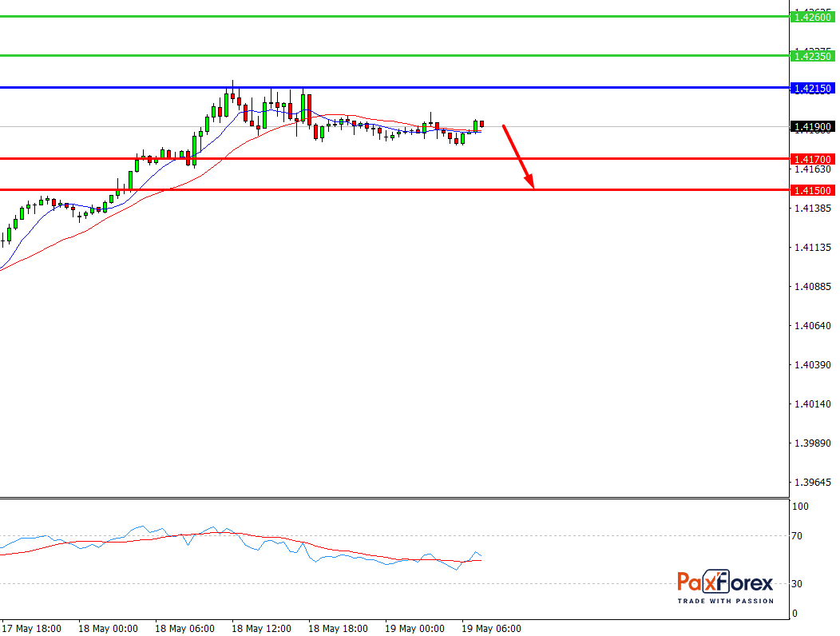
Task: Click the 18 May 18:00 time label
Action: (338, 629)
